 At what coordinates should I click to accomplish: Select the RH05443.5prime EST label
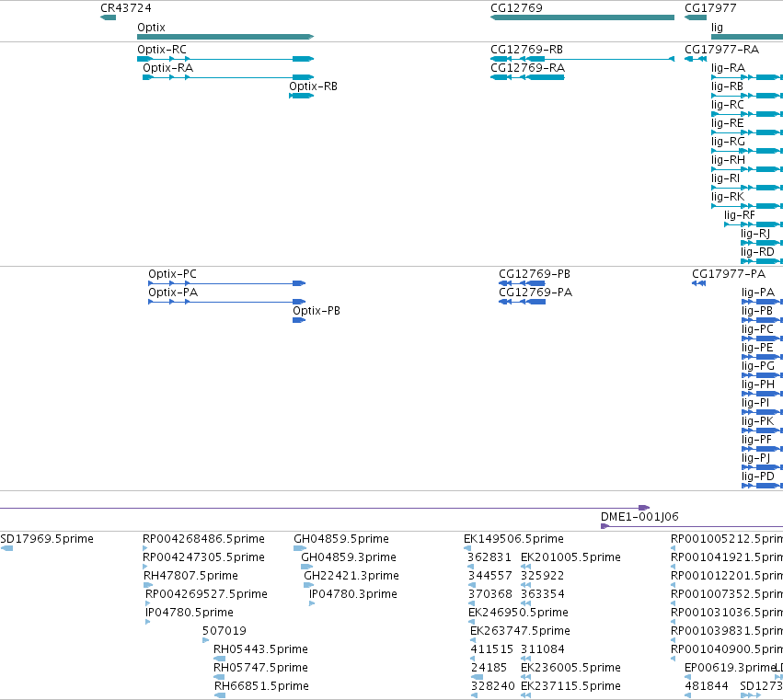[260, 649]
